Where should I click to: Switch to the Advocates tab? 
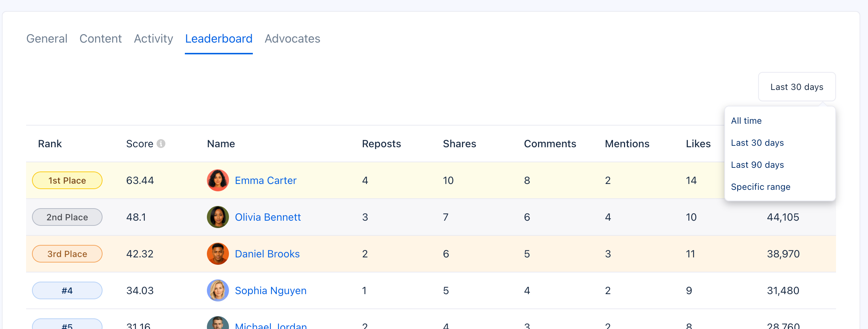point(293,39)
